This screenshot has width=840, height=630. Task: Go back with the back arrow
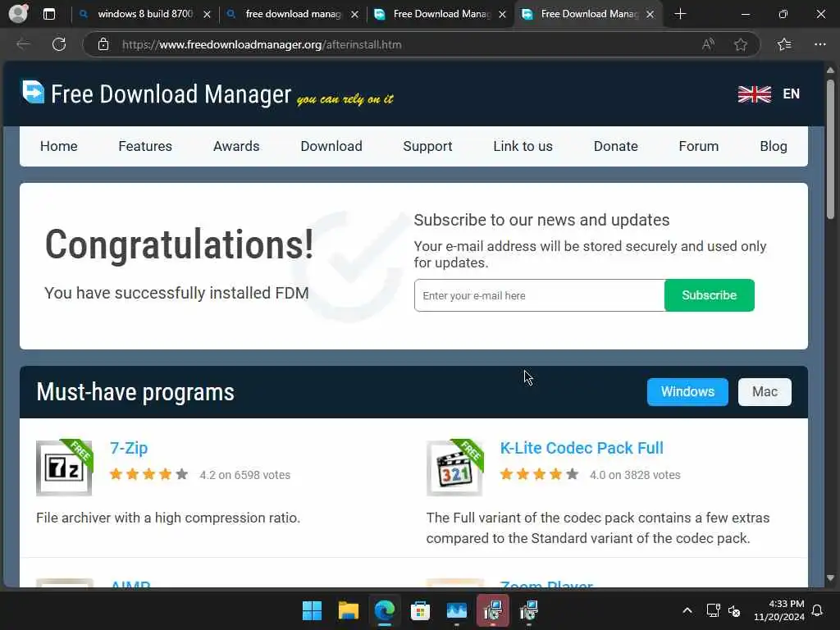tap(23, 44)
